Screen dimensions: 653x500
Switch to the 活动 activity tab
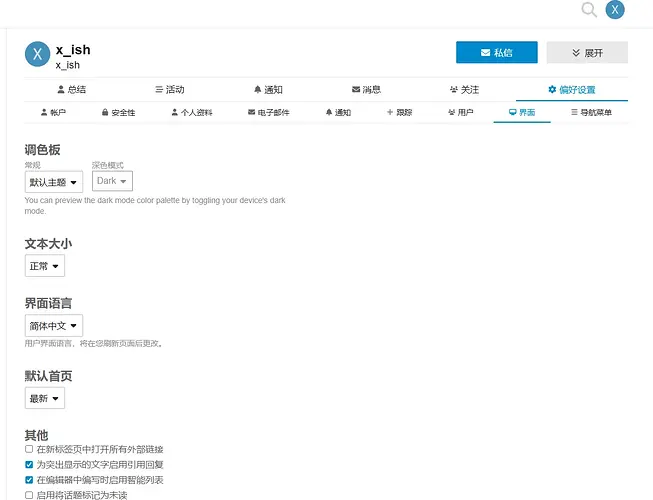pos(168,90)
